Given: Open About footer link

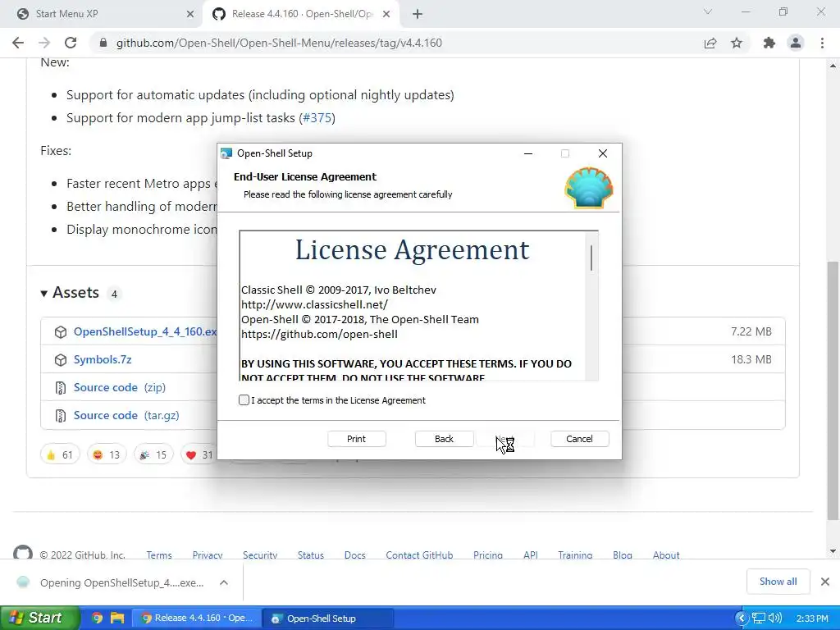Looking at the screenshot, I should pos(666,555).
